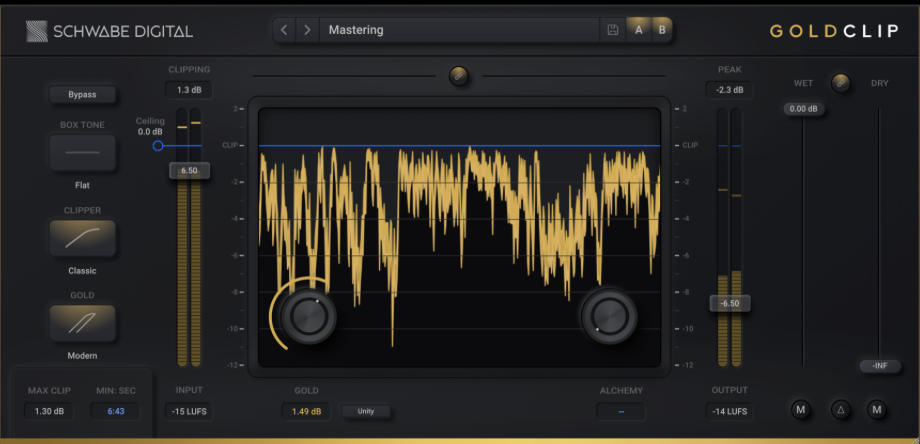Click the wet/dry link icon
920x444 pixels.
pyautogui.click(x=841, y=83)
